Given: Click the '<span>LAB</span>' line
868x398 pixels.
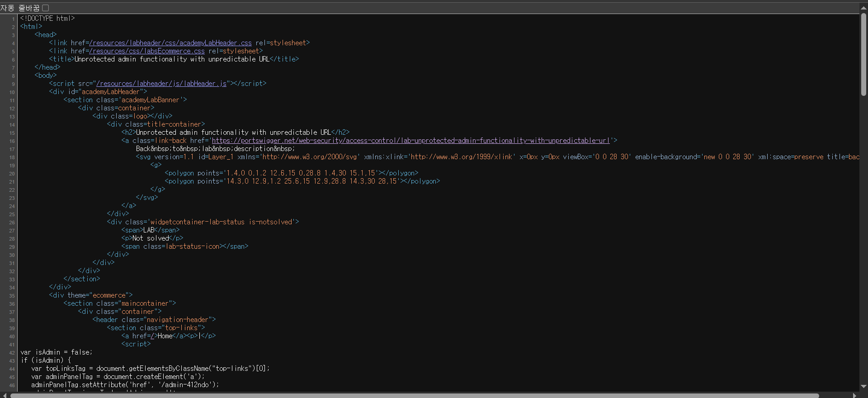Looking at the screenshot, I should point(151,230).
